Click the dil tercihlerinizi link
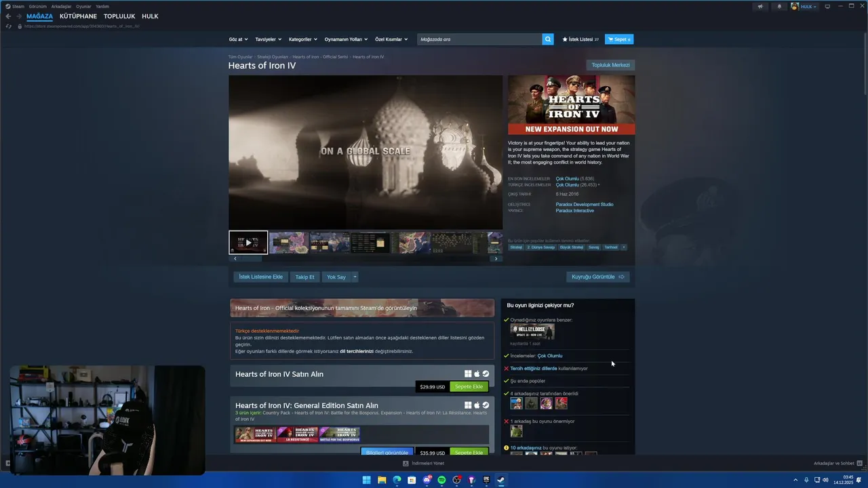The width and height of the screenshot is (868, 488). (357, 351)
